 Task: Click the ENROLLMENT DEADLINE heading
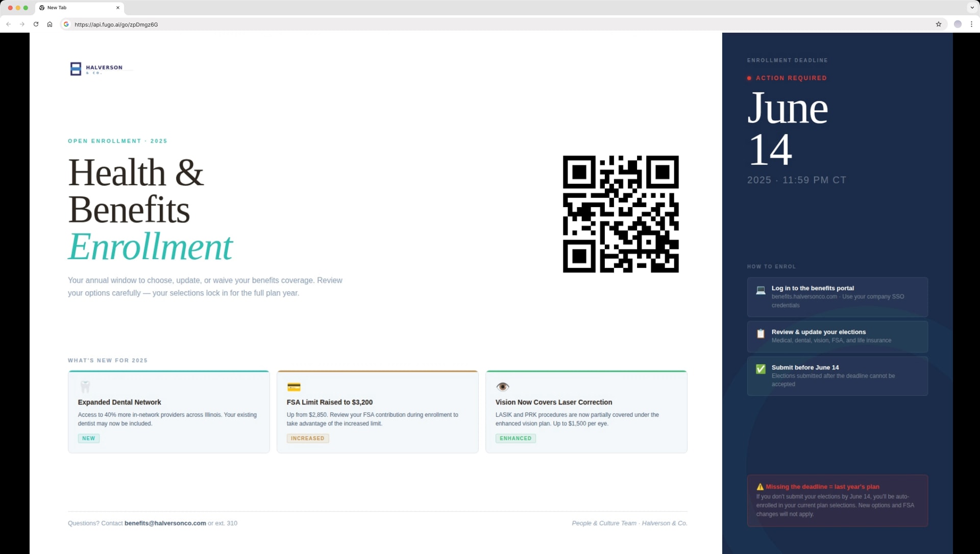coord(788,60)
